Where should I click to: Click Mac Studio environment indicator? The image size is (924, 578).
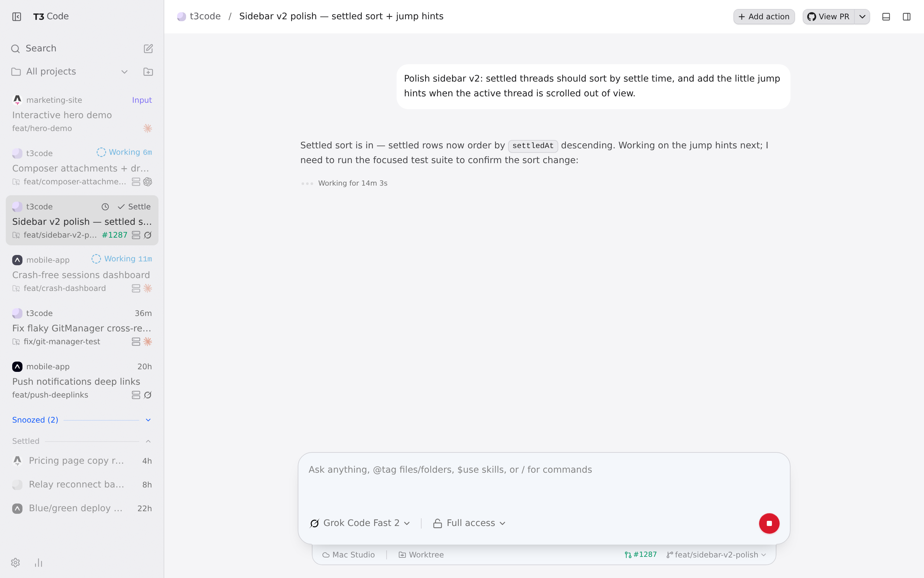point(348,555)
